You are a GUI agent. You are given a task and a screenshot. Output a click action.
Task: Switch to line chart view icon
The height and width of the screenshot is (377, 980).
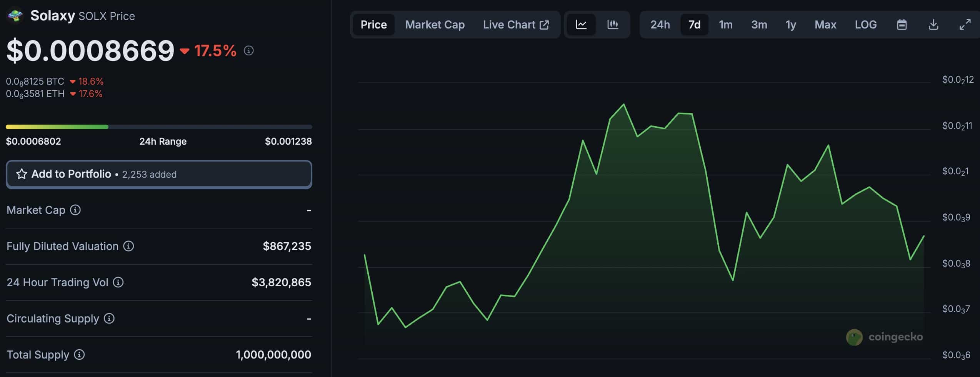coord(581,25)
